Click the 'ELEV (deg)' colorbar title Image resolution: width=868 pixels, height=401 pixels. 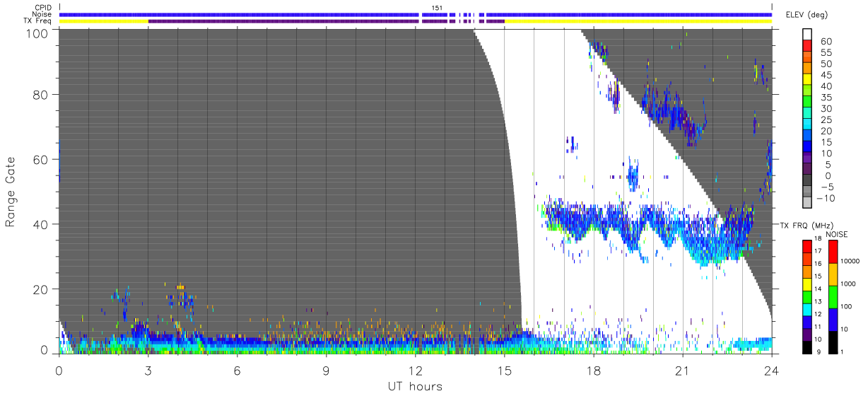pyautogui.click(x=807, y=14)
